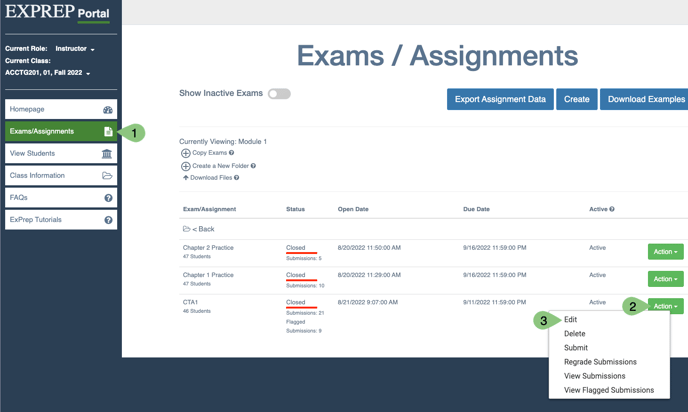Open Action dropdown for Chapter 1 Practice

tap(665, 279)
